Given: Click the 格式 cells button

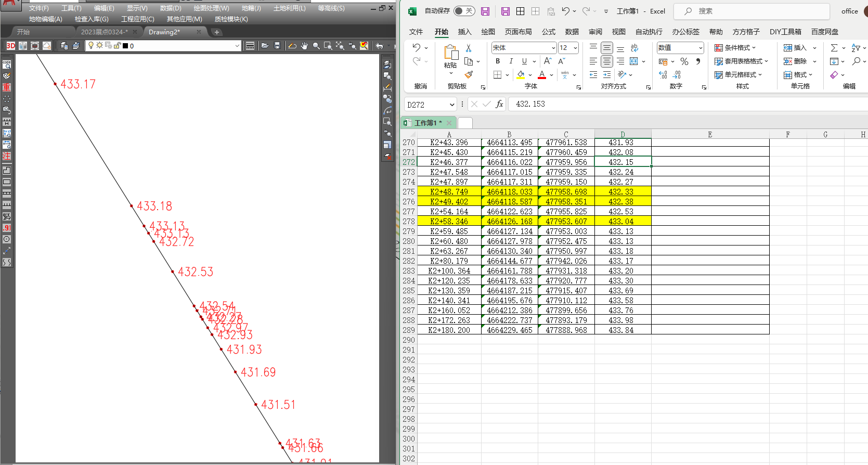Looking at the screenshot, I should (x=798, y=75).
